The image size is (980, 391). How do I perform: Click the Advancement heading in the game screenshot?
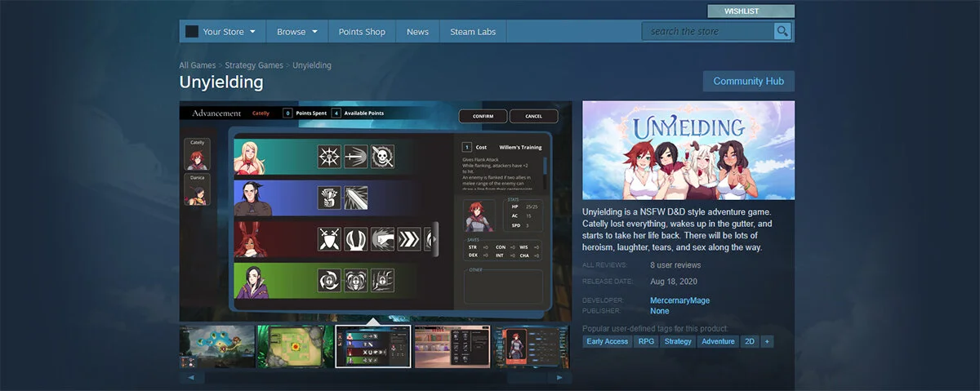click(x=216, y=113)
